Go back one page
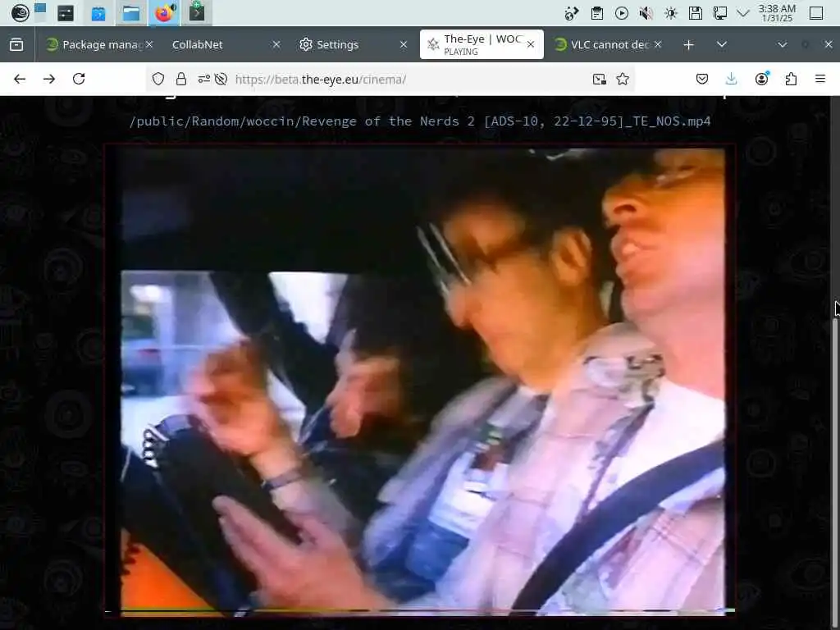Viewport: 840px width, 630px height. pyautogui.click(x=20, y=80)
